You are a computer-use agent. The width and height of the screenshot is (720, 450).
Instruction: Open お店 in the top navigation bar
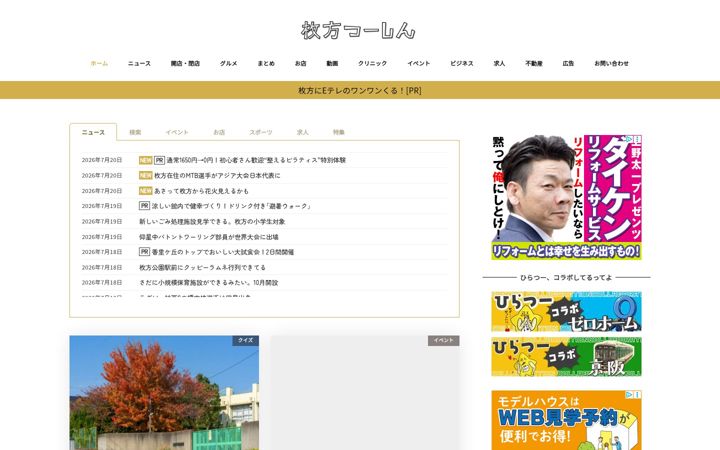pos(300,63)
